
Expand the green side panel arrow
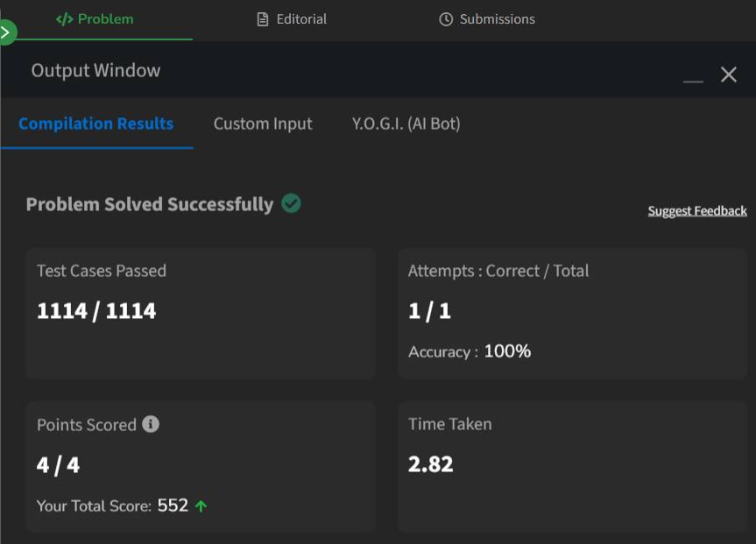[7, 32]
